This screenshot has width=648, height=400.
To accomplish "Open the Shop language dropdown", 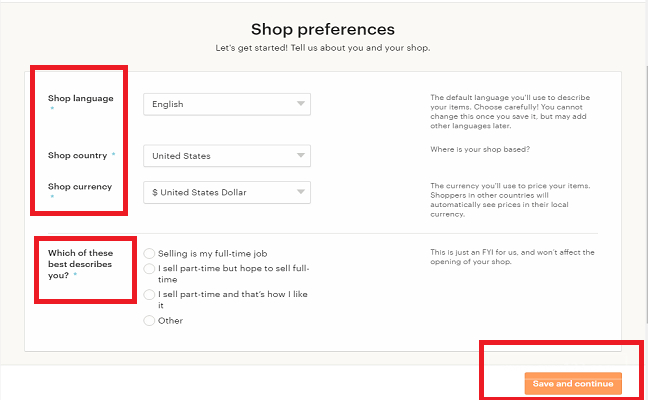I will [x=226, y=104].
